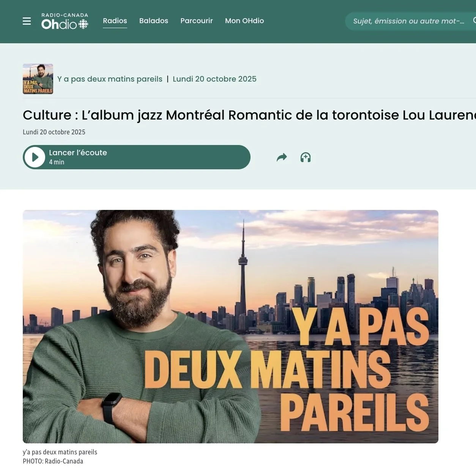Click the Radio-Canada OHdio logo
Viewport: 476px width, 476px height.
(x=65, y=21)
